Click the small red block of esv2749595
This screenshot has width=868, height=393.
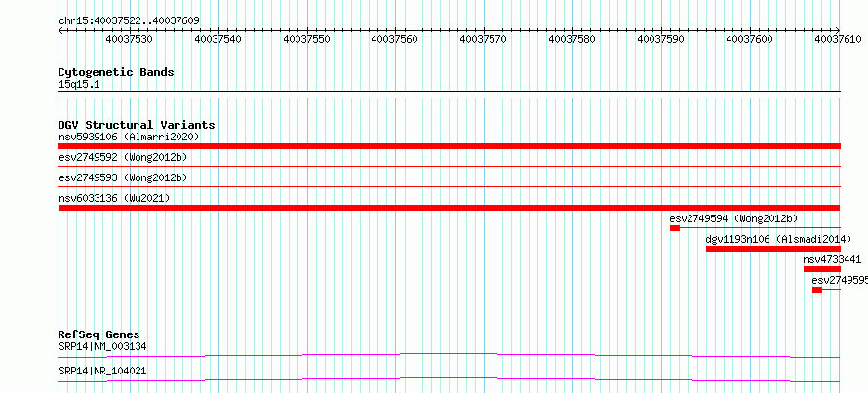(x=817, y=290)
